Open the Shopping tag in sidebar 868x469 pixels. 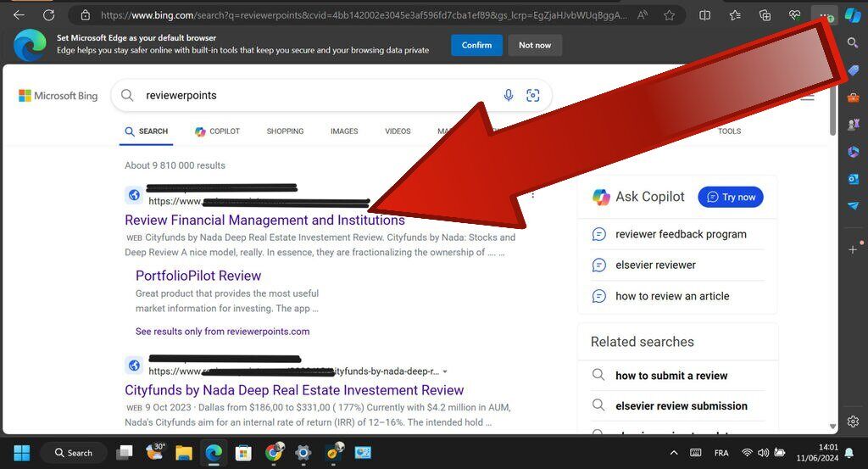click(853, 70)
